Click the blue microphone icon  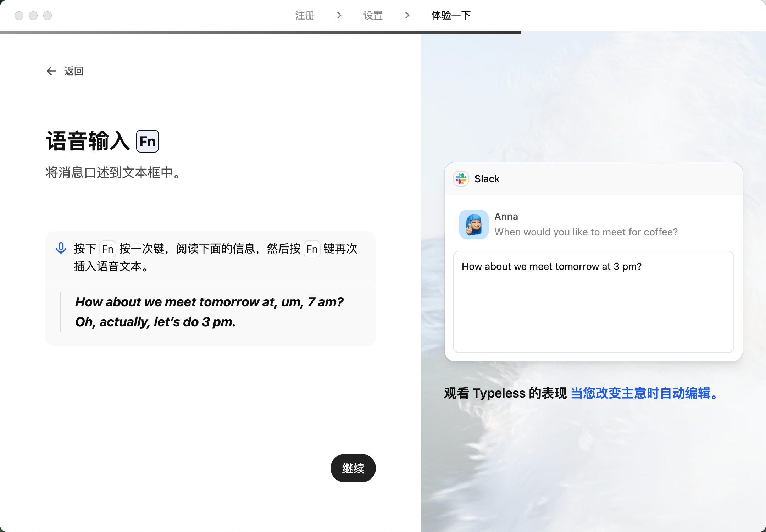(x=61, y=248)
